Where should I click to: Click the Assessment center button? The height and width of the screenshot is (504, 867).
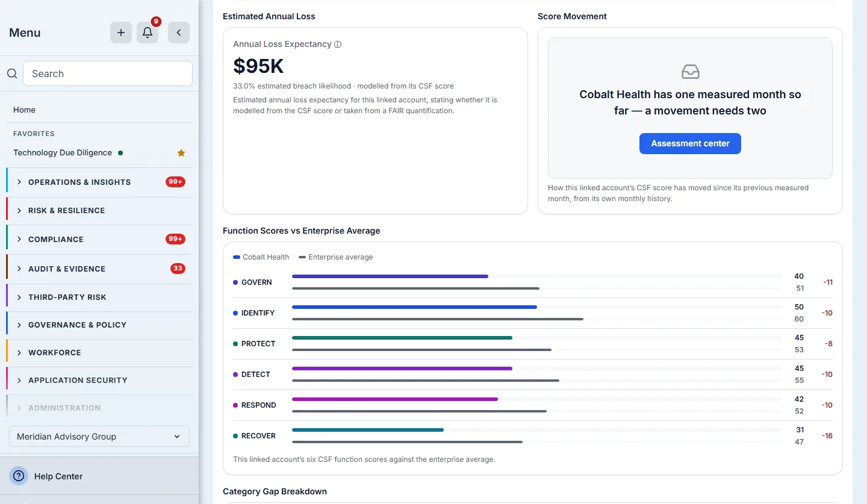click(x=690, y=143)
